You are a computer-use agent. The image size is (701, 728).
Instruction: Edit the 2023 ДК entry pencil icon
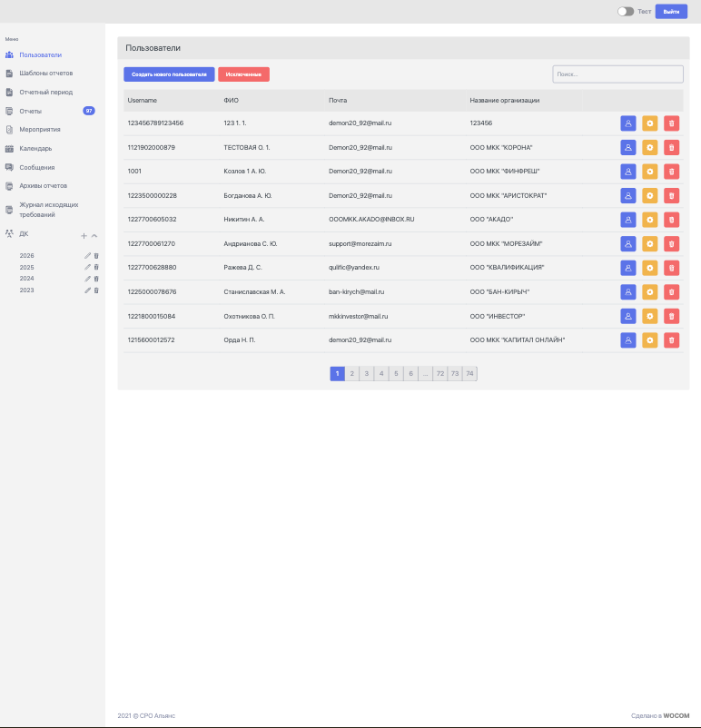click(87, 290)
